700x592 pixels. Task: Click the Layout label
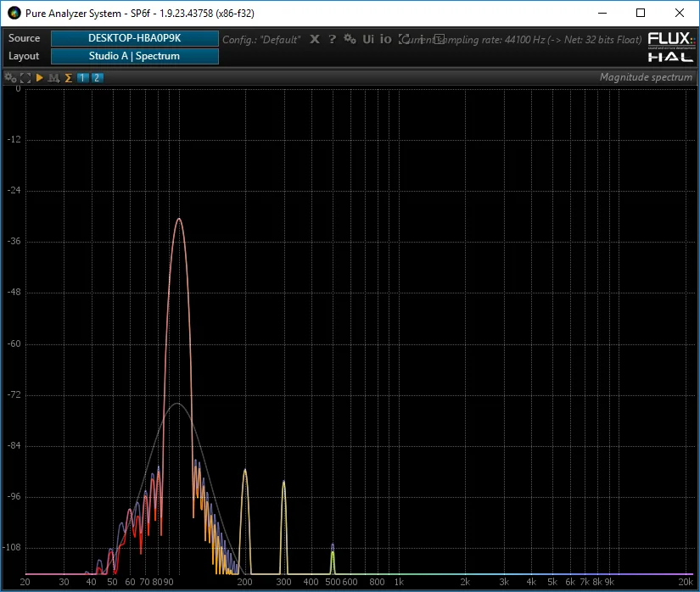pyautogui.click(x=24, y=56)
